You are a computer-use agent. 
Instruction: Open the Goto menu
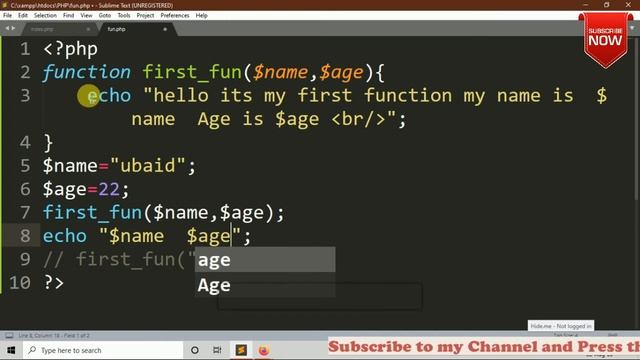point(105,16)
